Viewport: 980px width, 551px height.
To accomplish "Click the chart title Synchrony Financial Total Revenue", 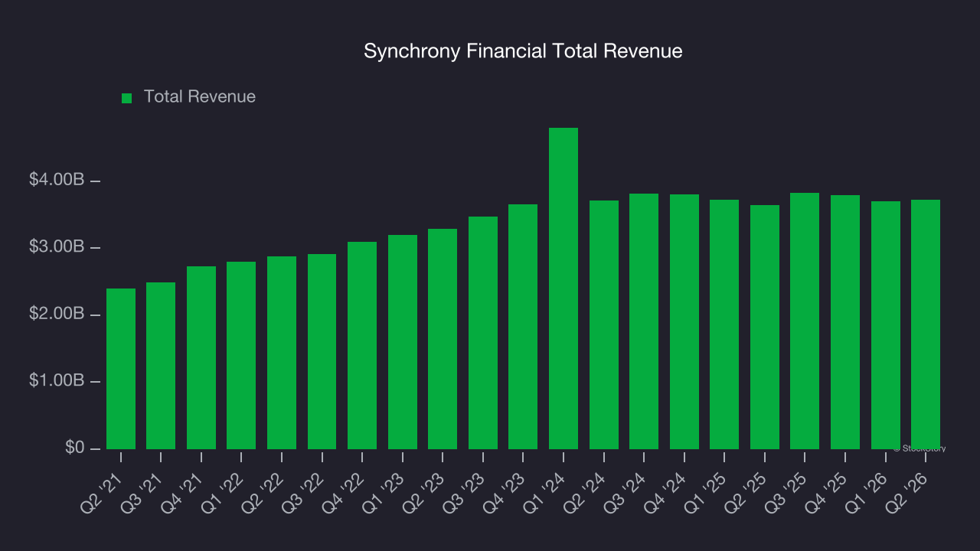I will pos(523,51).
